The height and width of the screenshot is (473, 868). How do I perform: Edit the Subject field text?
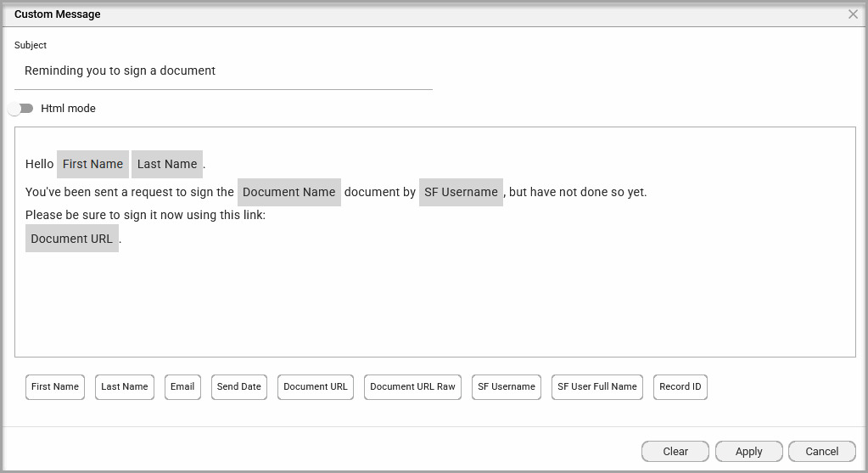223,70
